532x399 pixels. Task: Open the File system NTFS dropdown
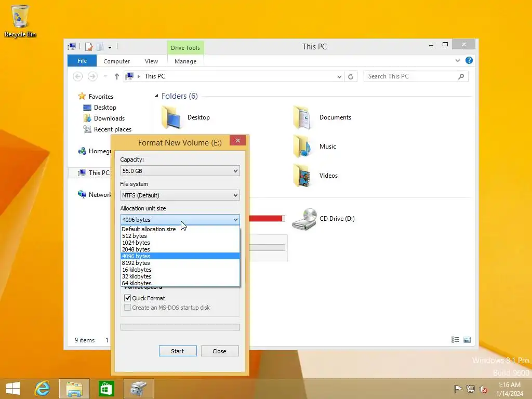click(180, 195)
